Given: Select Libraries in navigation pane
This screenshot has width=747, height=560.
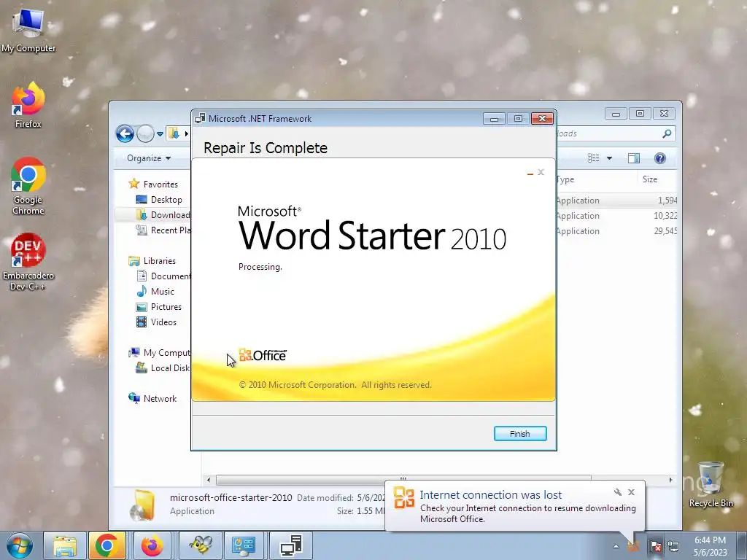Looking at the screenshot, I should pyautogui.click(x=160, y=261).
